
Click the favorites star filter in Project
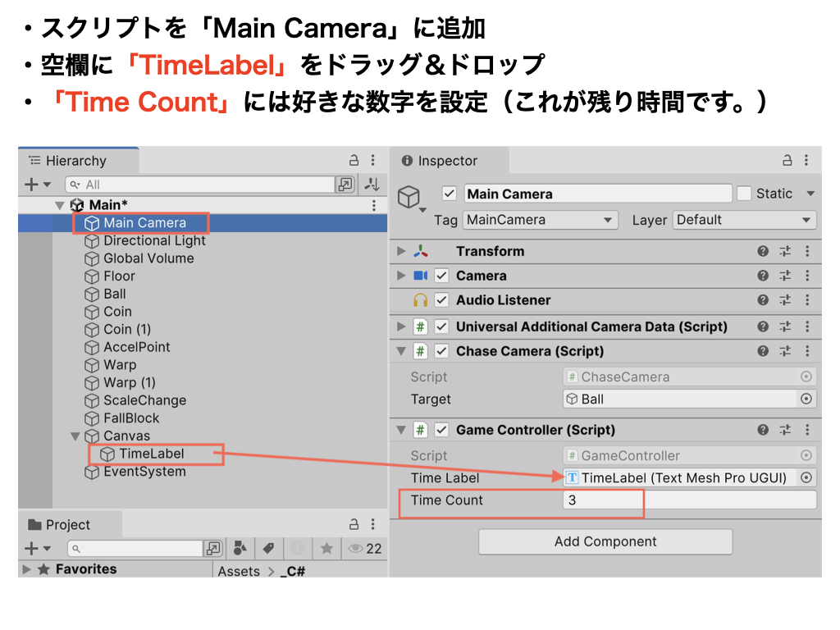tap(326, 549)
